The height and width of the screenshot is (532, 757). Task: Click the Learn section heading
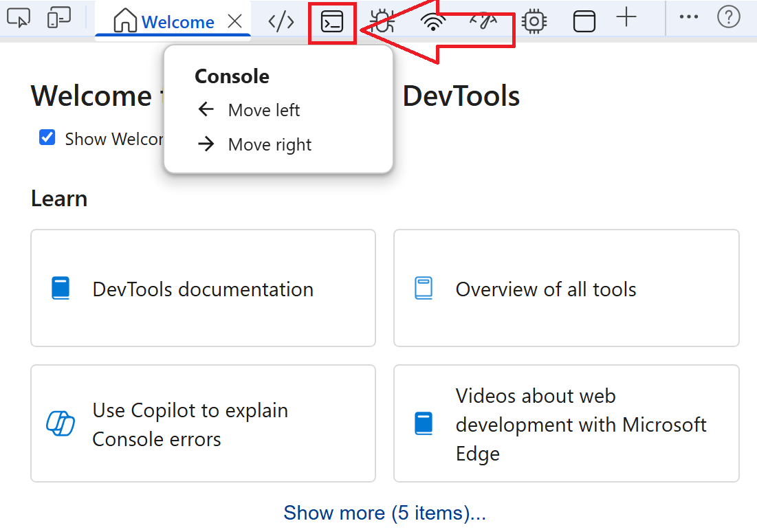(59, 199)
